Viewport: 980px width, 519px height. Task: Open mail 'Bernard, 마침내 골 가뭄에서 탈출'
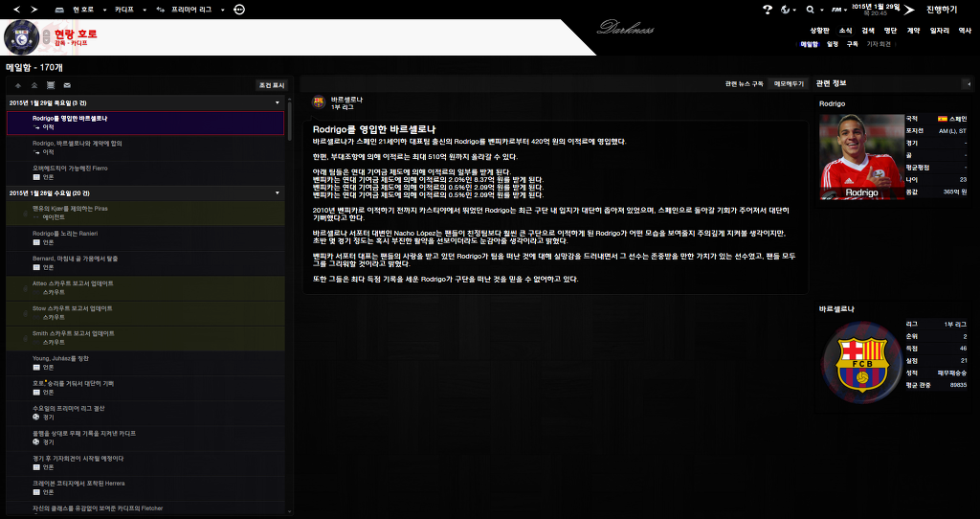pyautogui.click(x=145, y=262)
